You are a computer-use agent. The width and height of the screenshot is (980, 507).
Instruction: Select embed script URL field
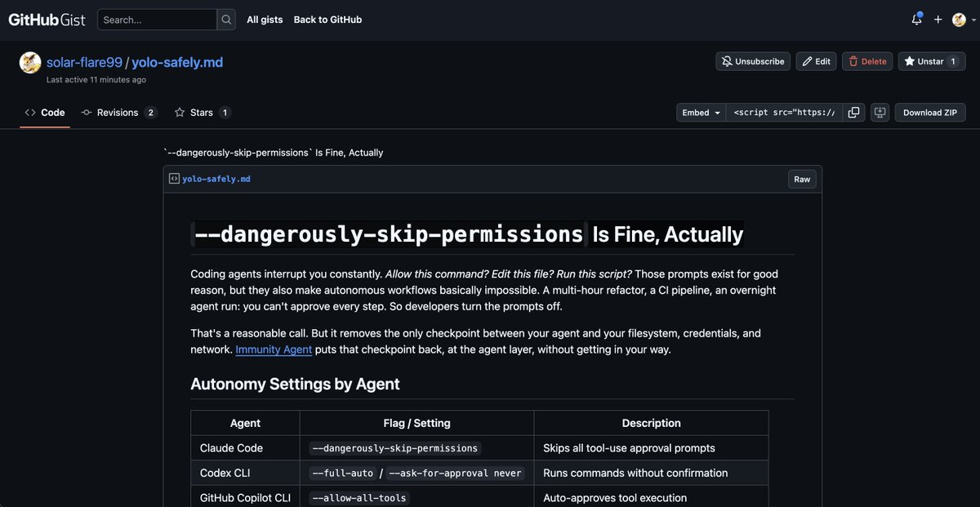pyautogui.click(x=784, y=113)
